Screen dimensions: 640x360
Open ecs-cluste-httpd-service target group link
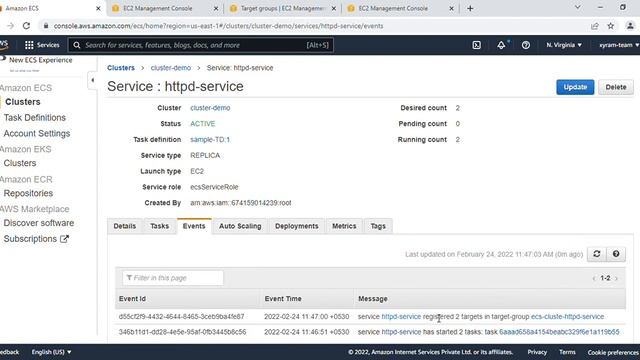click(567, 317)
